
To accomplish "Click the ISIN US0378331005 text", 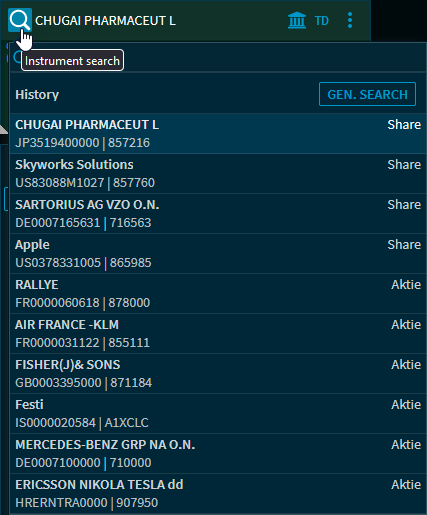I will (x=58, y=263).
